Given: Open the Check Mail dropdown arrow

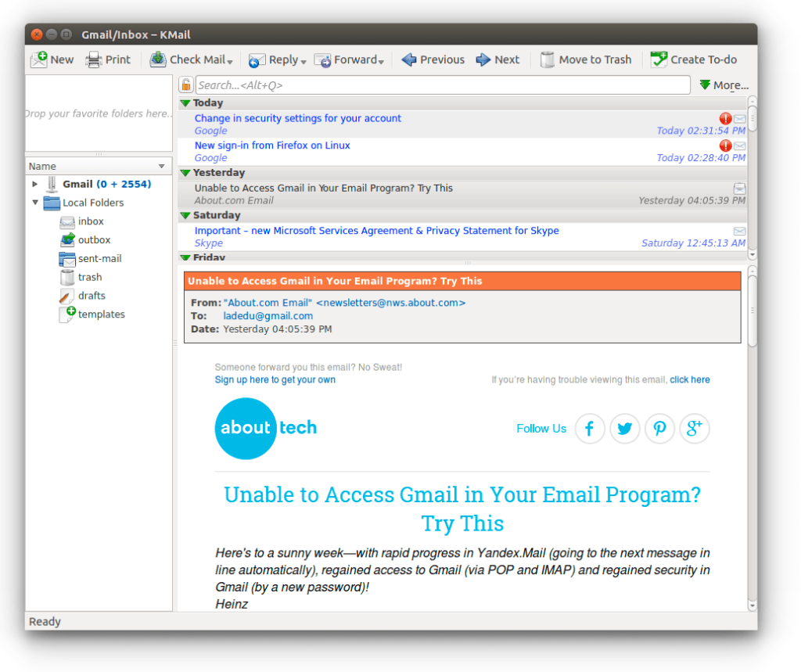Looking at the screenshot, I should (230, 62).
